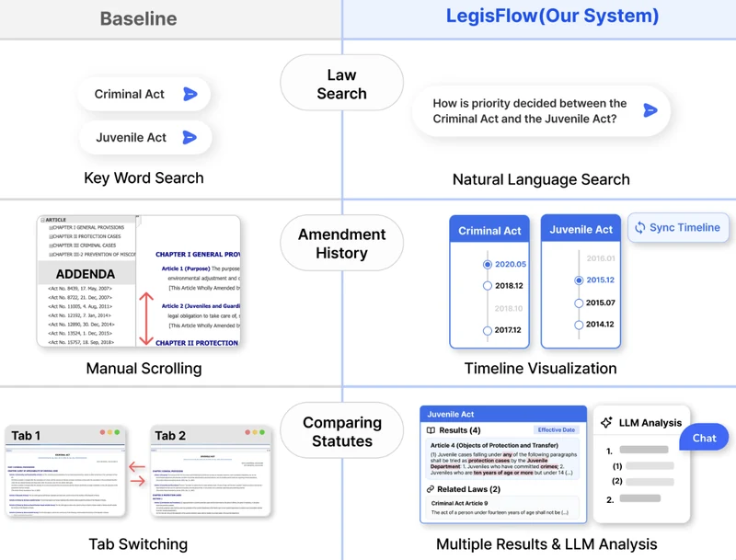Click the LLM Analysis sparkle icon
736x560 pixels.
coord(606,423)
